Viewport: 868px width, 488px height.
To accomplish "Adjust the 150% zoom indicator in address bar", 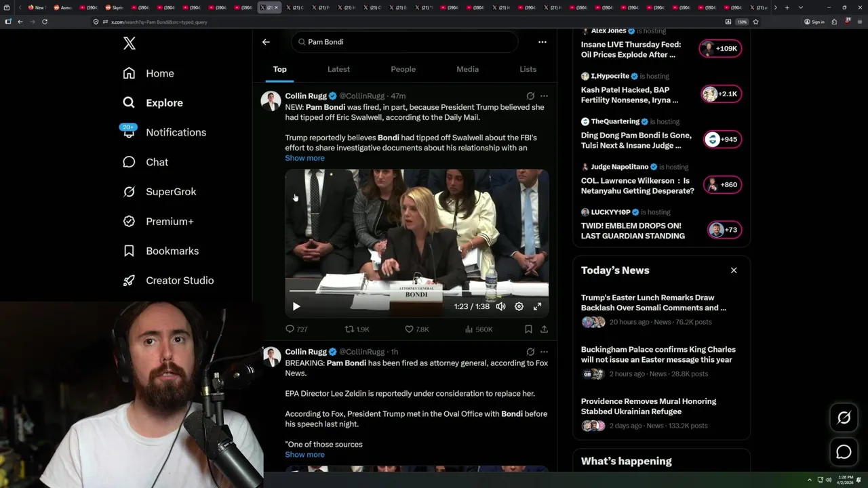I will click(x=742, y=22).
